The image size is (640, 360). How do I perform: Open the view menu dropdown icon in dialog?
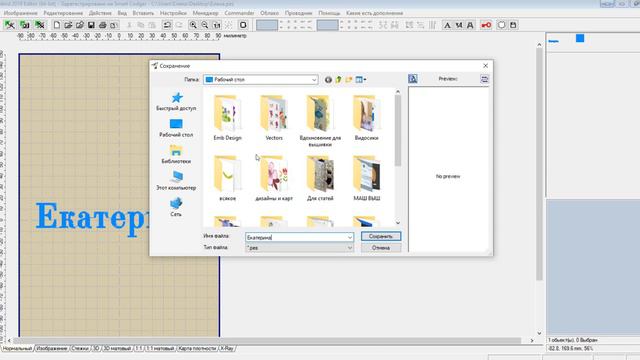361,80
